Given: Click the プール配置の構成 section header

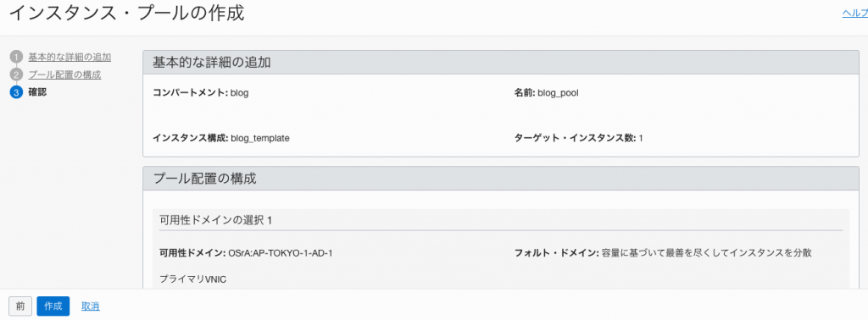Looking at the screenshot, I should (501, 179).
